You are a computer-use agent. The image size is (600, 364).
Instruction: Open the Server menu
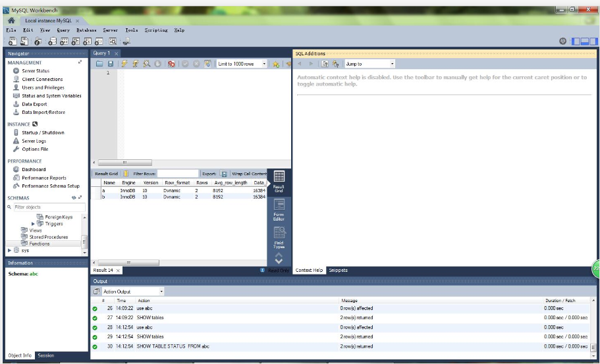[x=110, y=30]
